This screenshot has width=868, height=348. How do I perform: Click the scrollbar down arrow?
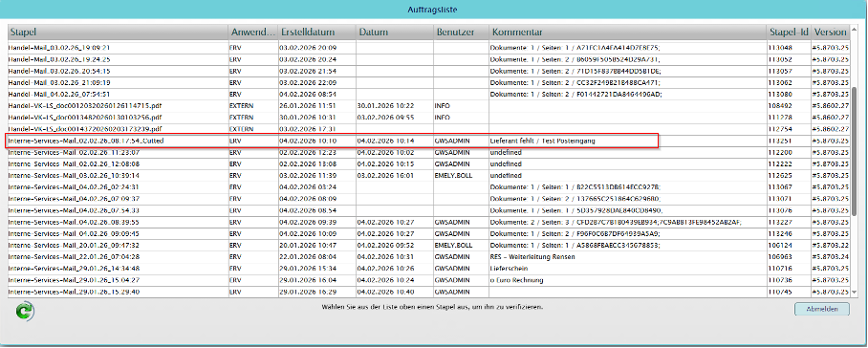coord(856,292)
